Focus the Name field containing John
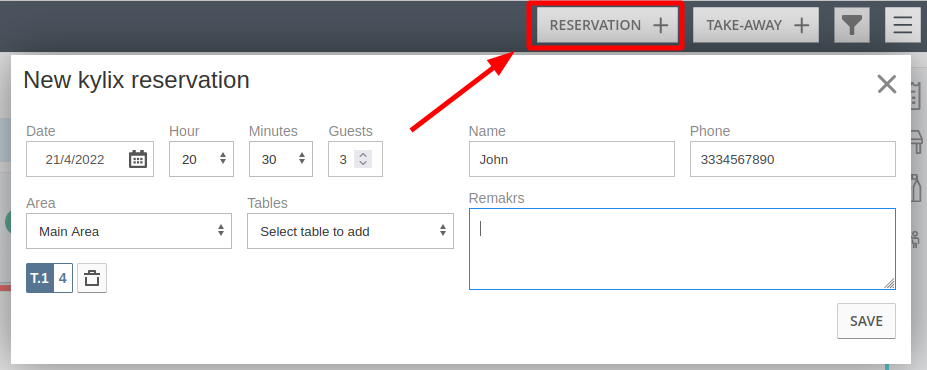 point(572,159)
